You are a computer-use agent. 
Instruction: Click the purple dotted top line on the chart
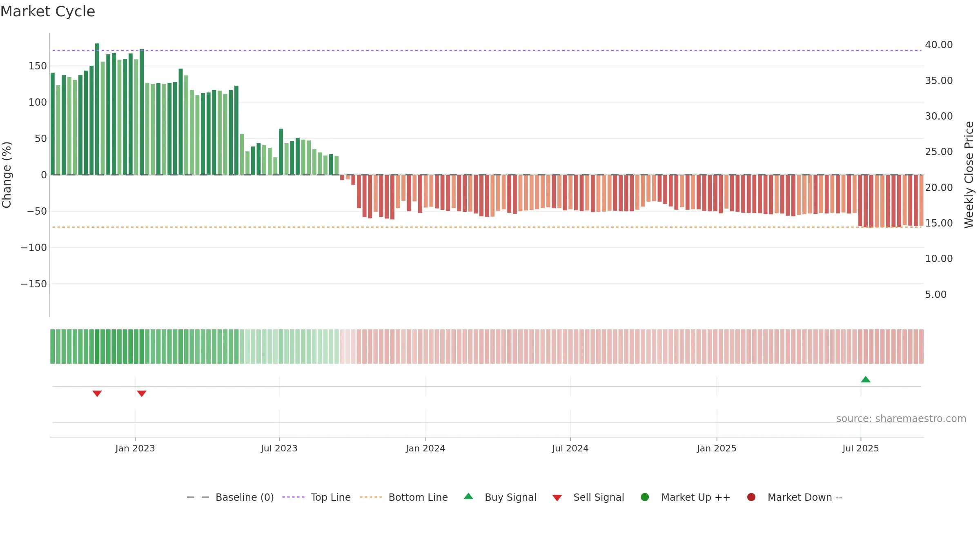pos(487,51)
